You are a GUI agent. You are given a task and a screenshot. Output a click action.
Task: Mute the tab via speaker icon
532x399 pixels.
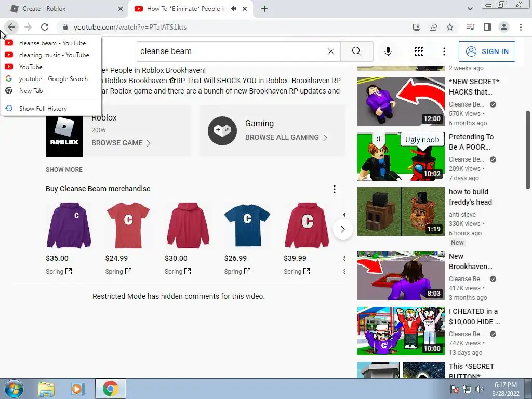233,9
